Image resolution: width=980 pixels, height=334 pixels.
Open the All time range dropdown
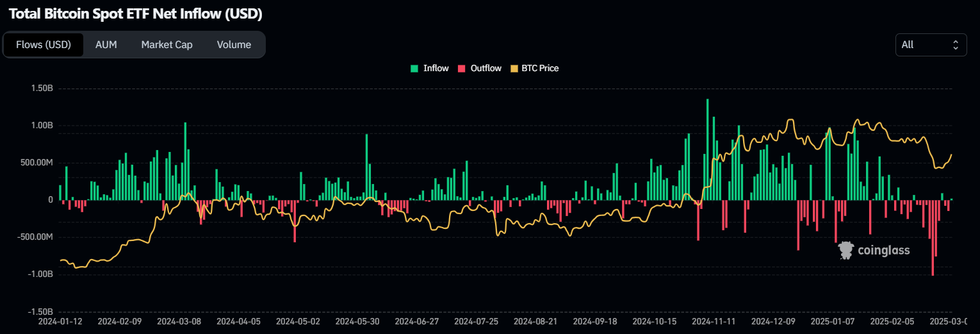(931, 45)
